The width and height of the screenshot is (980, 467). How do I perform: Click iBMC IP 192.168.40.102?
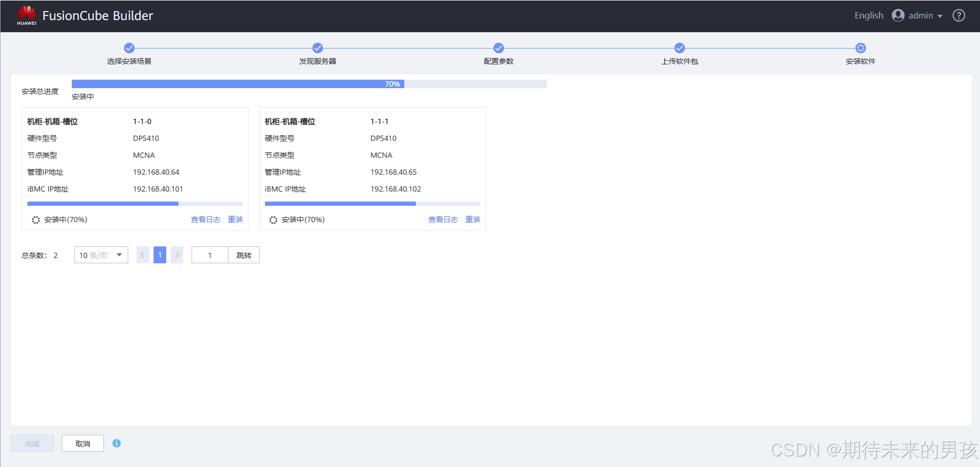[x=396, y=189]
